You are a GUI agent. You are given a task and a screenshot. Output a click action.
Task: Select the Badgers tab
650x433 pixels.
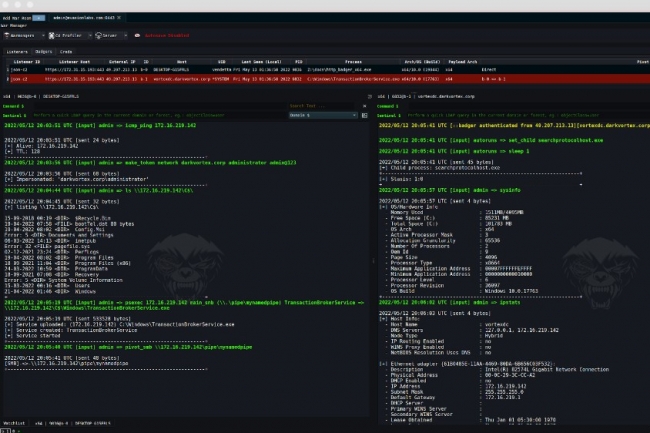[44, 52]
